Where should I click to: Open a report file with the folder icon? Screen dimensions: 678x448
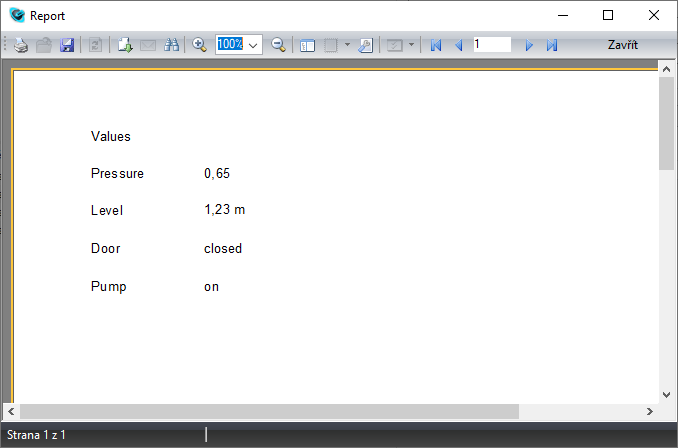pyautogui.click(x=44, y=45)
